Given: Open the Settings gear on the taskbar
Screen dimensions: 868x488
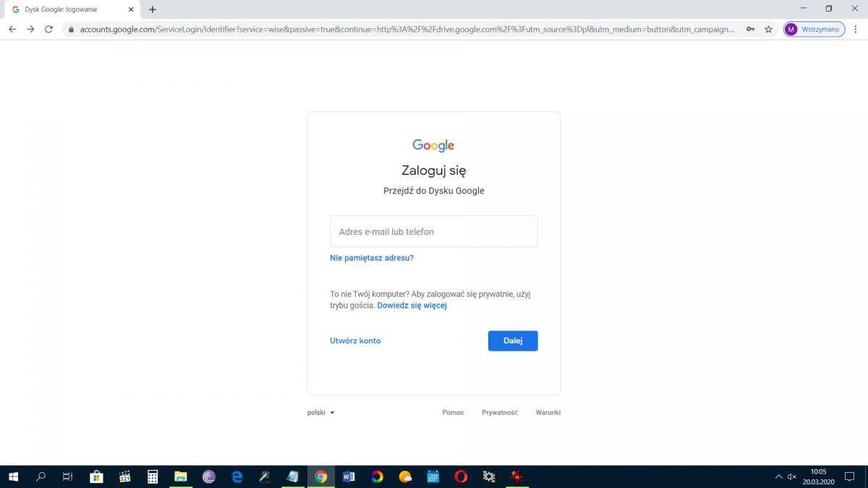Looking at the screenshot, I should tap(489, 476).
